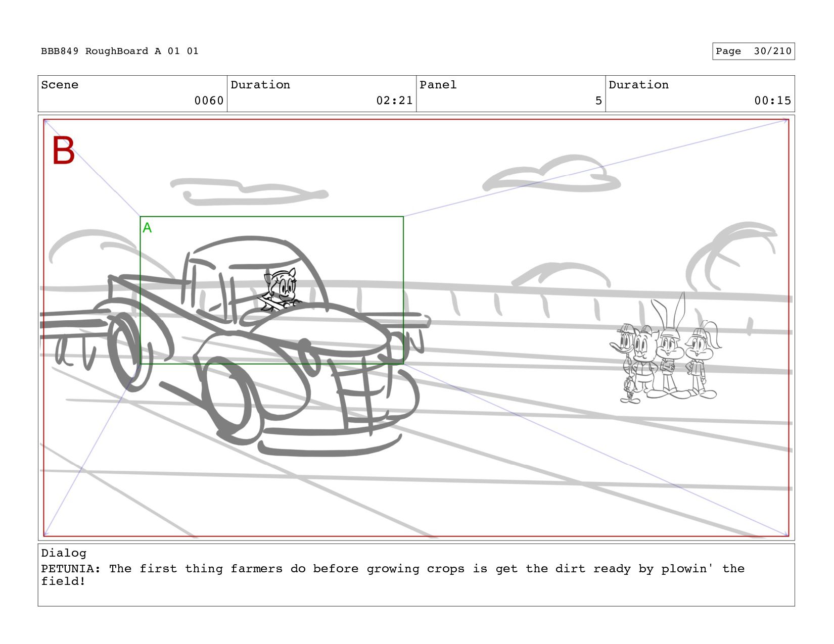Click the panel number '5'
The image size is (834, 644).
[x=598, y=101]
